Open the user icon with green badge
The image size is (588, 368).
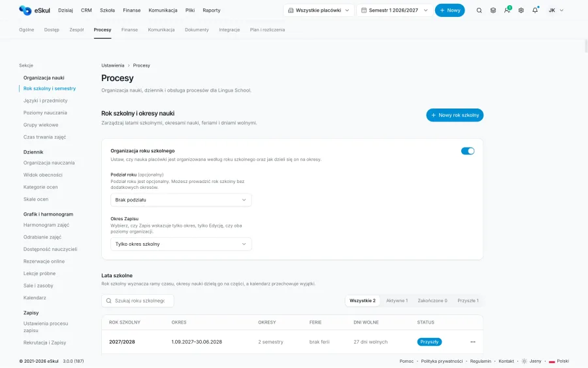tap(507, 10)
